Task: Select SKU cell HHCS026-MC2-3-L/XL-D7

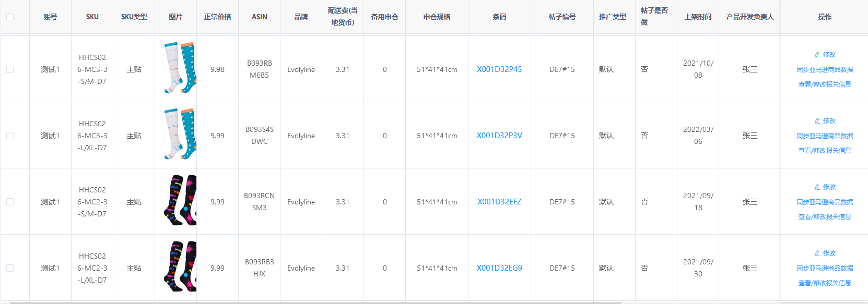Action: coord(92,268)
